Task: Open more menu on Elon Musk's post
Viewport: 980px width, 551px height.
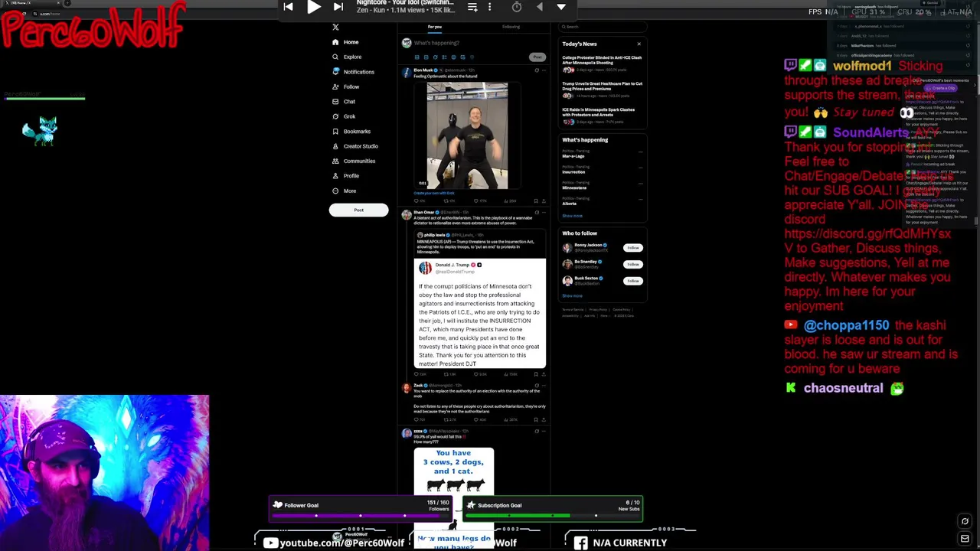Action: [544, 70]
